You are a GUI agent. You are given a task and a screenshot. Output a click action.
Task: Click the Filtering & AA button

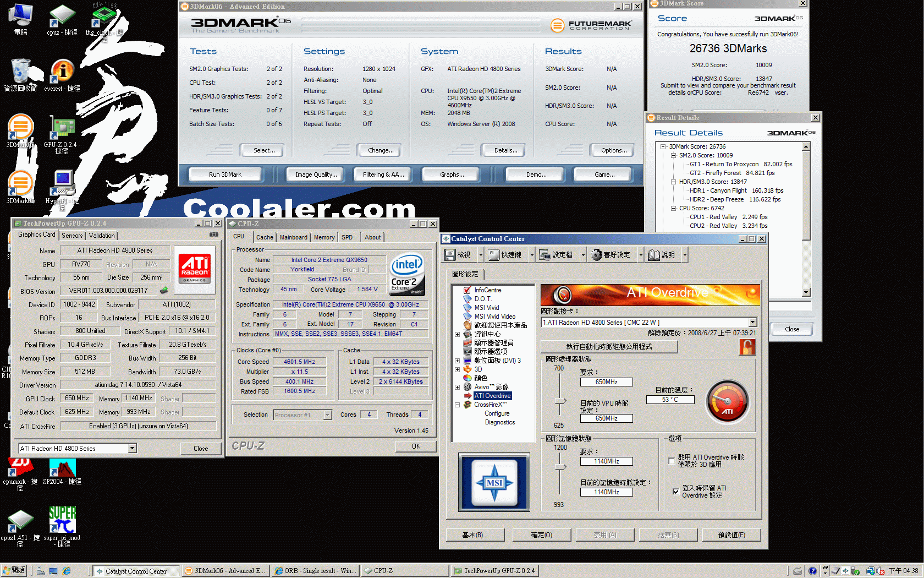click(x=383, y=175)
